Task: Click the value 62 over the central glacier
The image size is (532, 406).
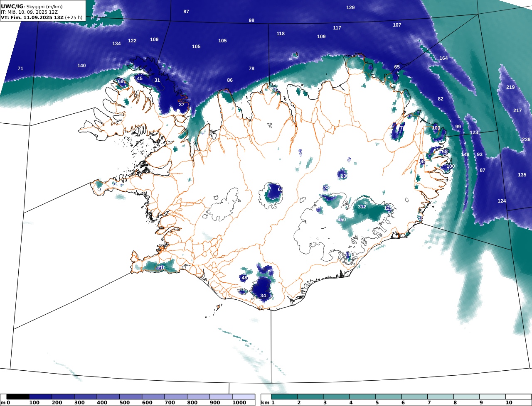Action: (280, 189)
